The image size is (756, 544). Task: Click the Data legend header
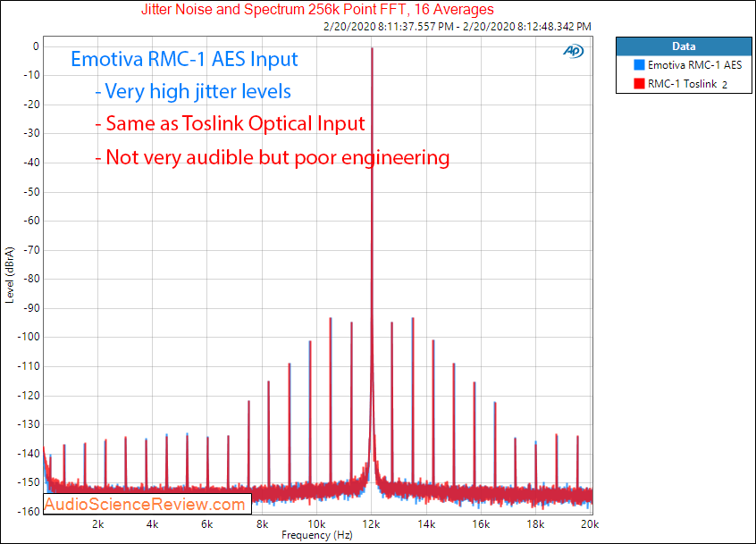click(682, 46)
